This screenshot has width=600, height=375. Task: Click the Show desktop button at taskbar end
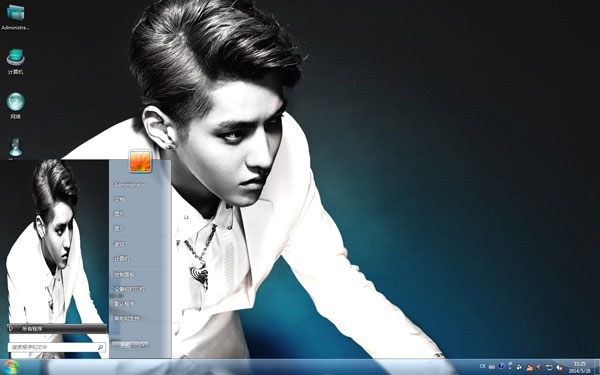click(597, 367)
